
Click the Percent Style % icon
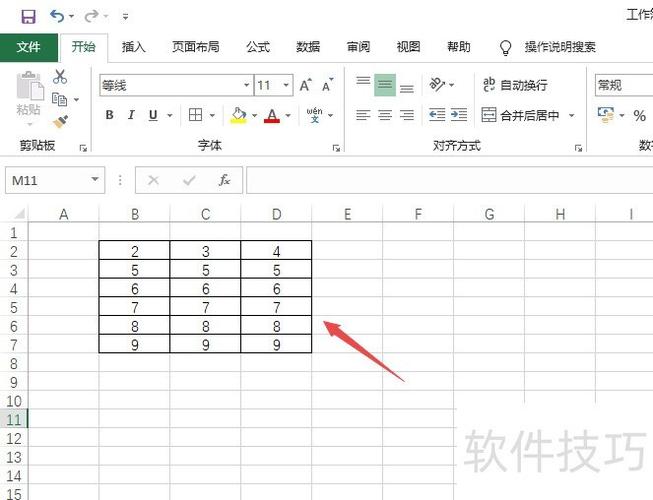point(639,115)
